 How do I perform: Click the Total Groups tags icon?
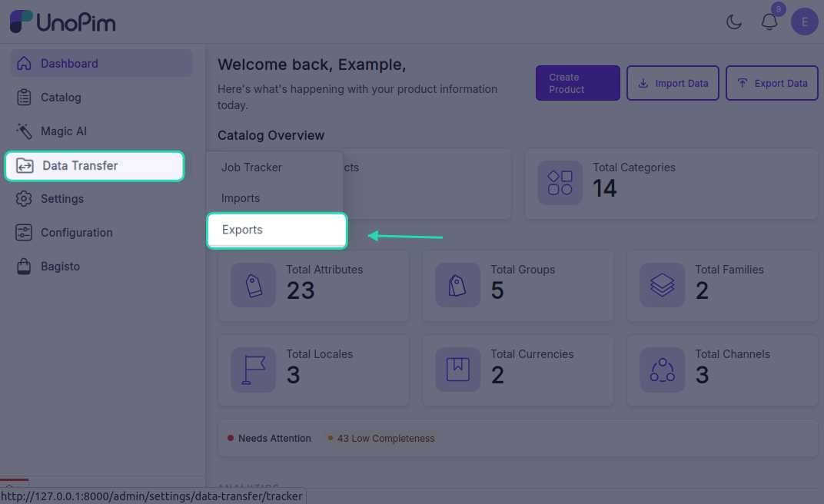457,285
